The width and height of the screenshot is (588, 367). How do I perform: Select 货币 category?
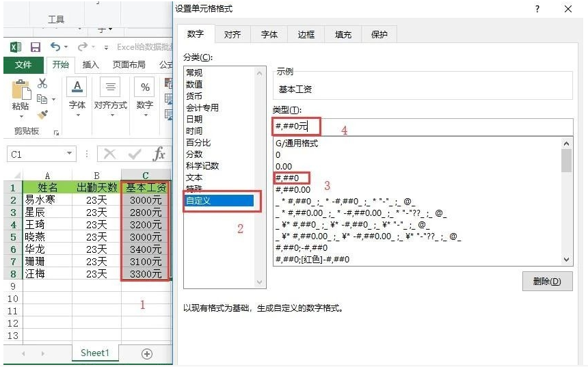(194, 96)
